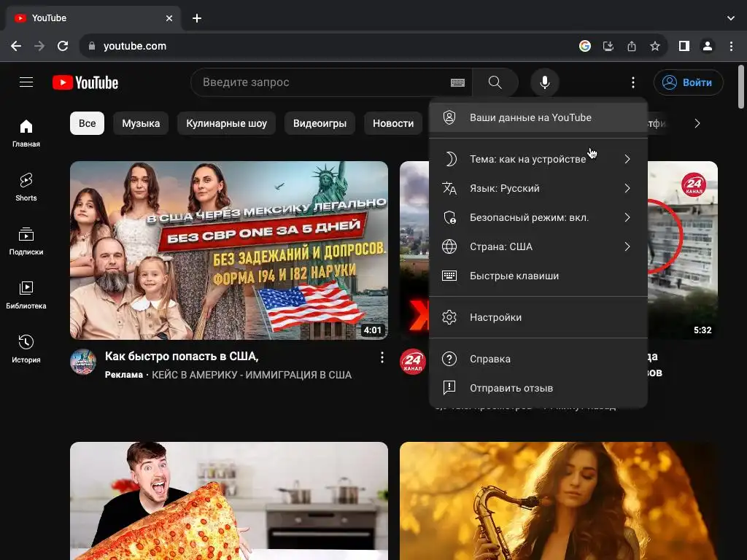Click the Войти sign-in button
Image resolution: width=747 pixels, height=560 pixels.
coord(689,82)
